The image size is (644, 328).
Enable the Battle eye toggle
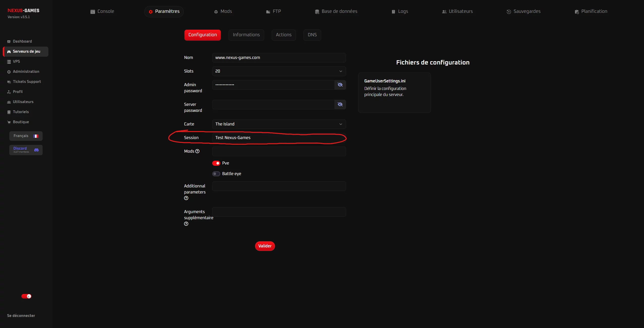tap(216, 174)
